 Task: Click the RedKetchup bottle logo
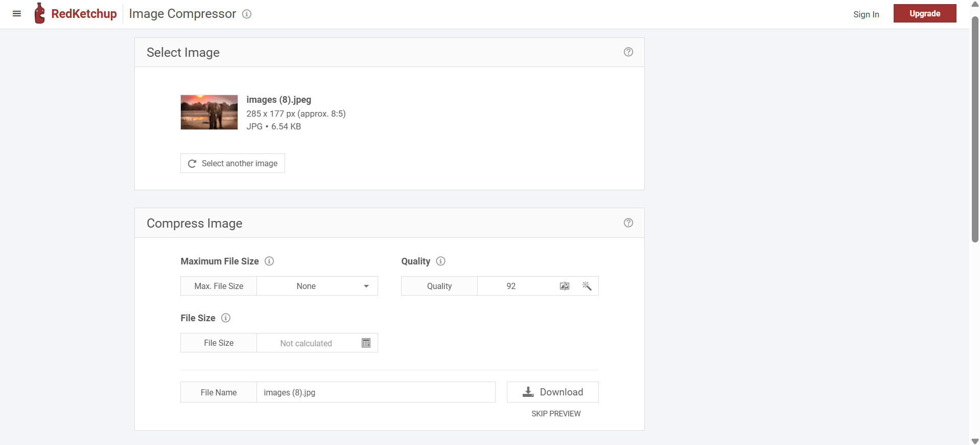39,13
